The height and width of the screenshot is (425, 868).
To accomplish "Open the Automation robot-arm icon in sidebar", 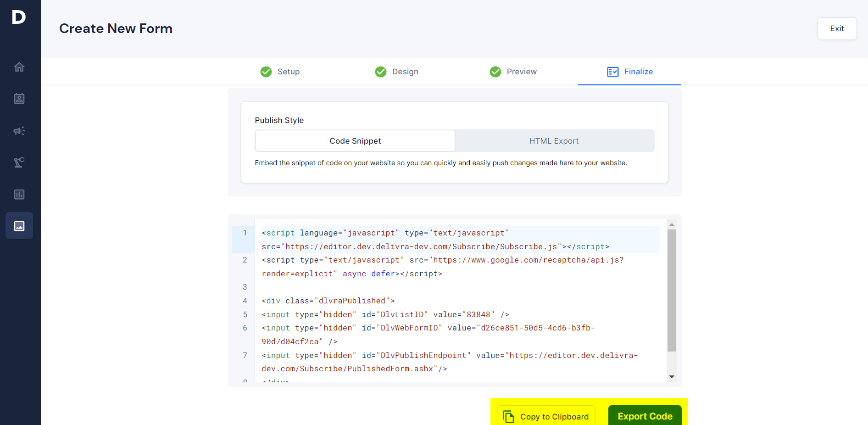I will pos(19,162).
